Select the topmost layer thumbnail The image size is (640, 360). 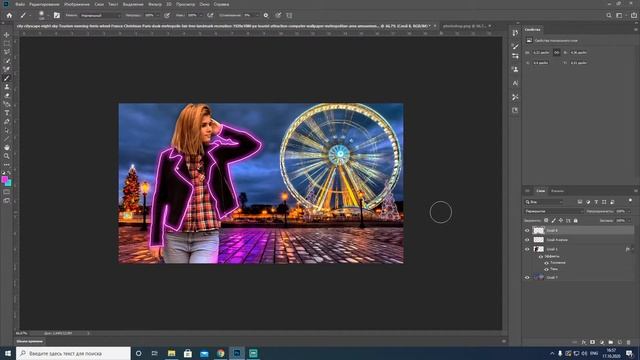pos(538,231)
